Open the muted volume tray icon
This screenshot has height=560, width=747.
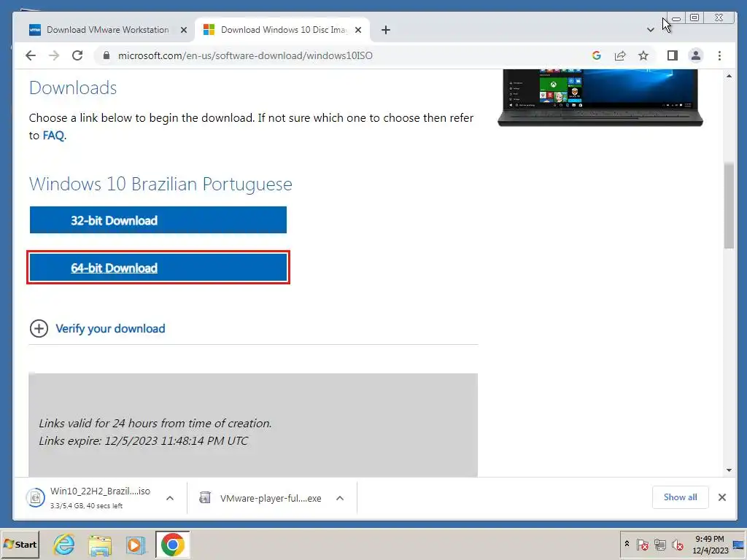pyautogui.click(x=678, y=544)
